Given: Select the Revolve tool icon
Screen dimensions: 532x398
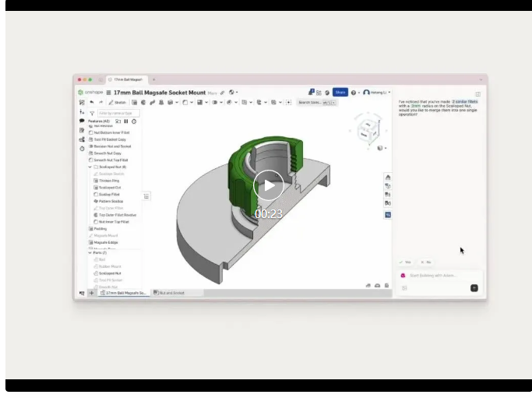Looking at the screenshot, I should click(x=143, y=102).
